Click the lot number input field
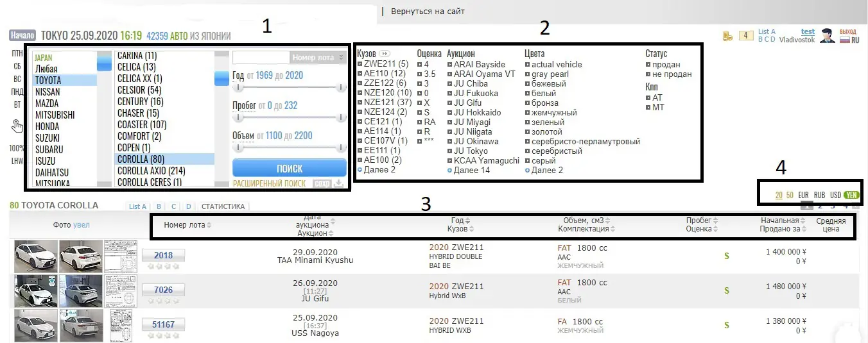The width and height of the screenshot is (868, 343). point(261,57)
